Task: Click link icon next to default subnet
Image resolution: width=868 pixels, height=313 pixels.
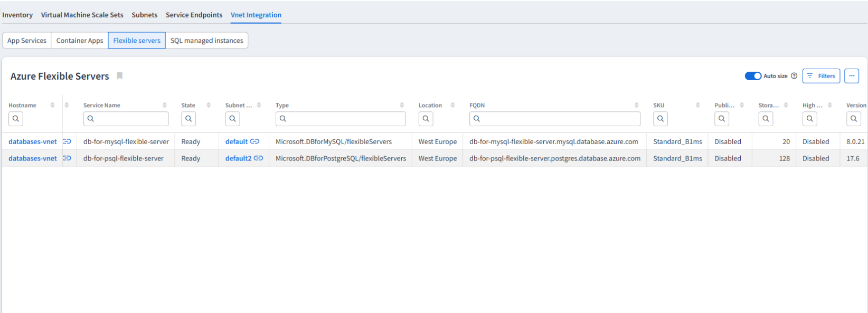Action: 254,141
